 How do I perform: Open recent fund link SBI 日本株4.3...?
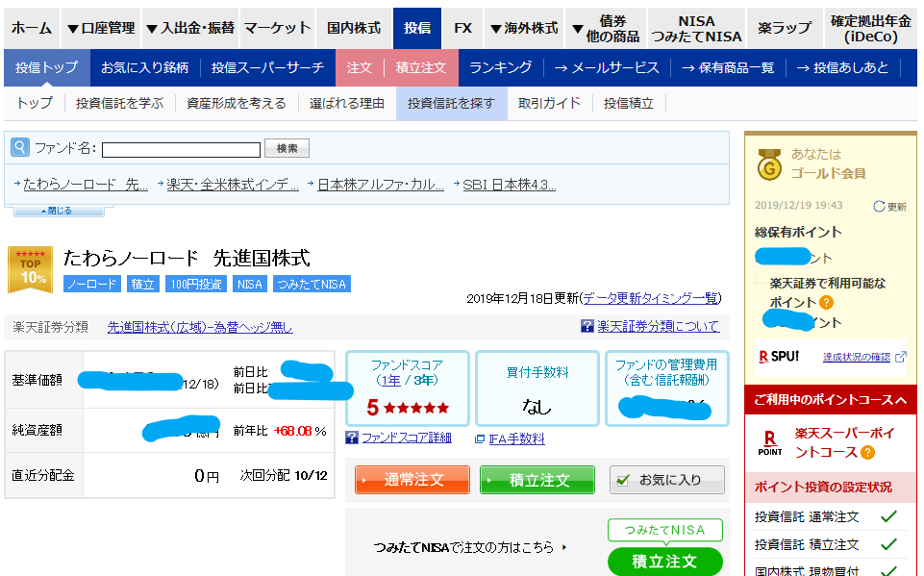[510, 185]
